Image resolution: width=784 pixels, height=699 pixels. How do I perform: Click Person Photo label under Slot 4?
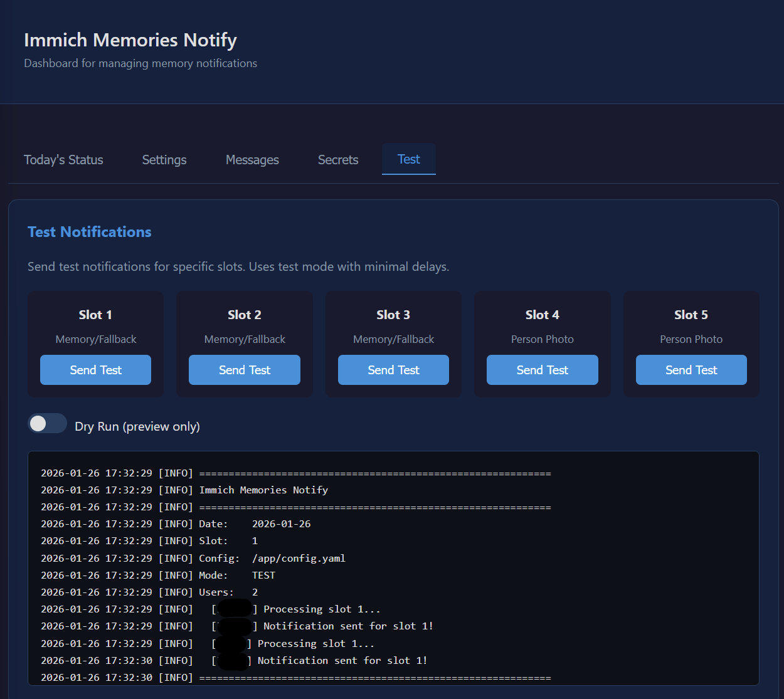(543, 339)
